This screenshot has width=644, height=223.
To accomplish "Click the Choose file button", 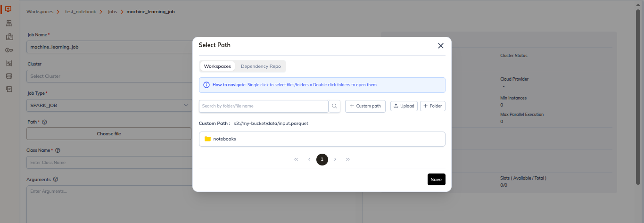I will 109,134.
